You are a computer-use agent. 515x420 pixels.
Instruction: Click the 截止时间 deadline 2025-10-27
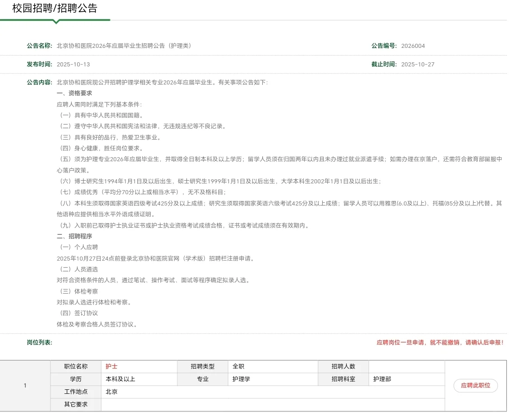pos(418,64)
